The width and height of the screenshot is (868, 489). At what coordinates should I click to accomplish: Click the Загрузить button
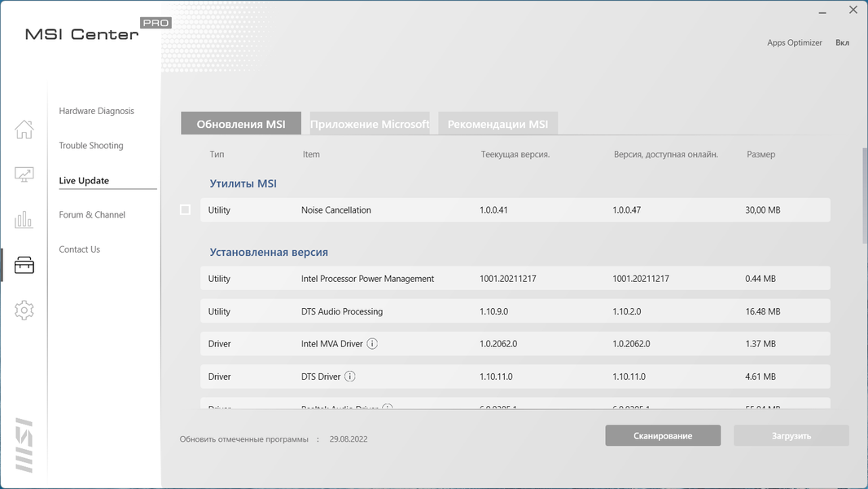(791, 436)
